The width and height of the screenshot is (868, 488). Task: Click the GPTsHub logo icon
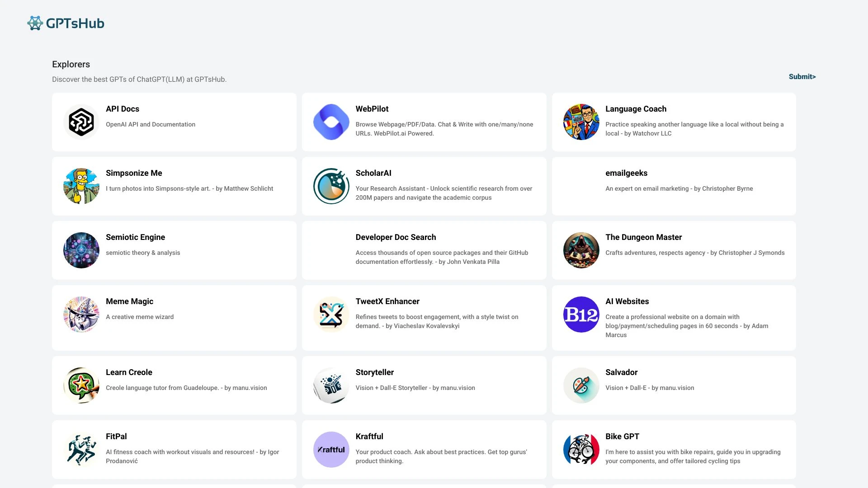pos(35,23)
